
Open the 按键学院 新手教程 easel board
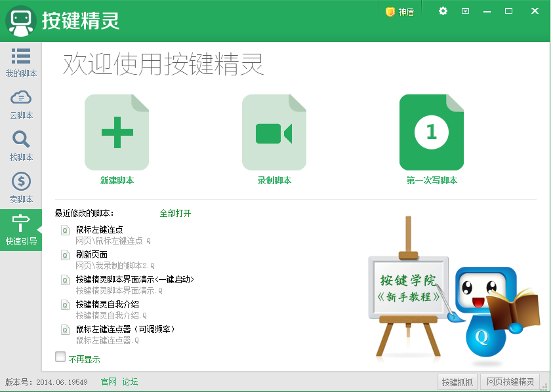pos(409,287)
